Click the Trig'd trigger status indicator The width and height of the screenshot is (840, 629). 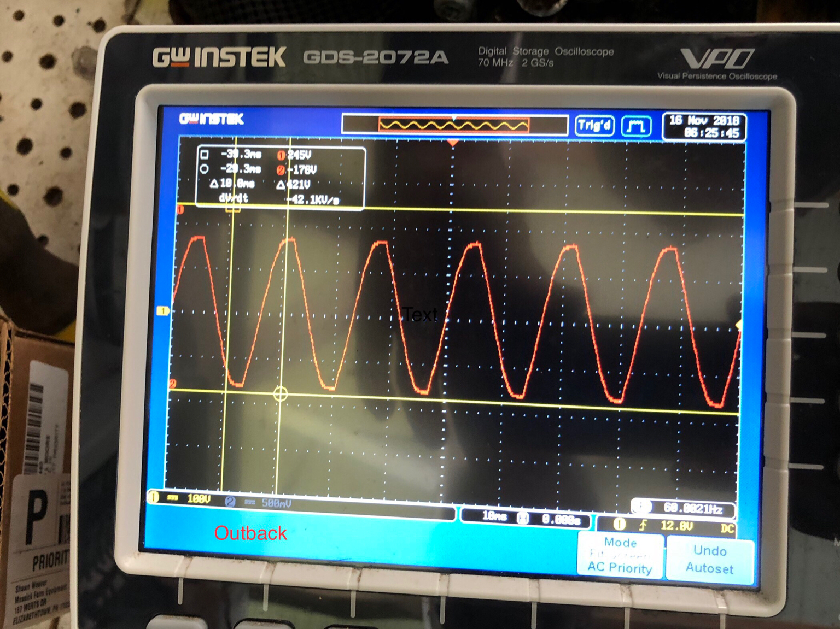click(x=594, y=126)
